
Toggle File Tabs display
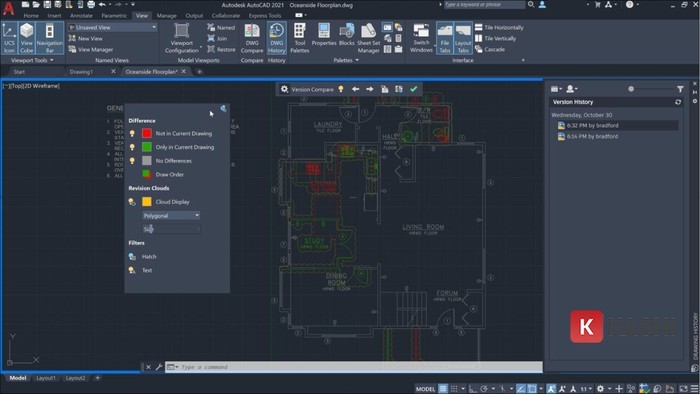445,38
